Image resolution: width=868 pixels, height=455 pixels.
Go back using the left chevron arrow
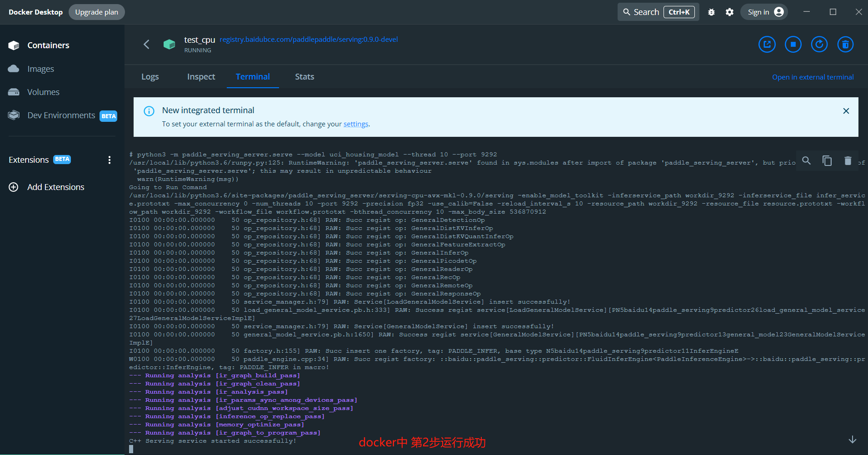click(x=146, y=44)
